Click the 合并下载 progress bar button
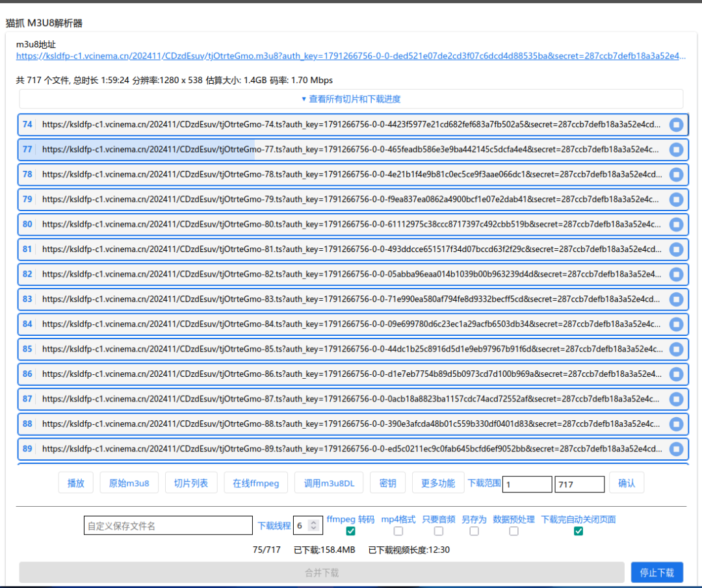The height and width of the screenshot is (588, 702). pos(322,572)
